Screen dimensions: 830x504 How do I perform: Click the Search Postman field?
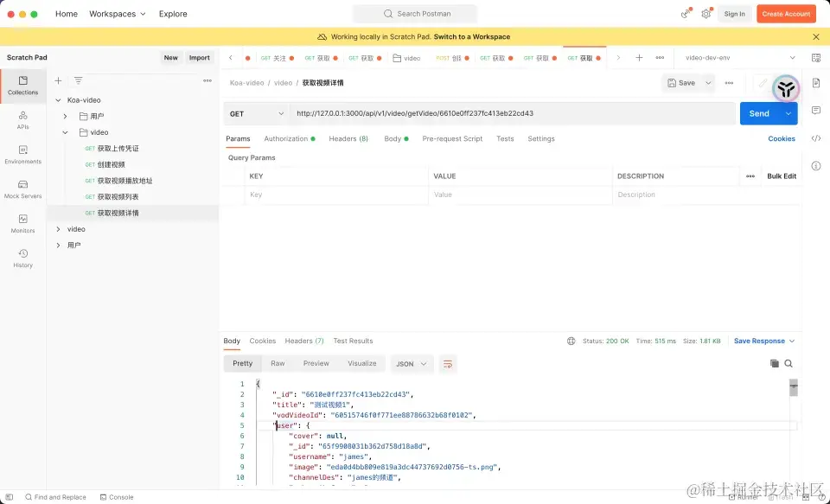point(416,14)
